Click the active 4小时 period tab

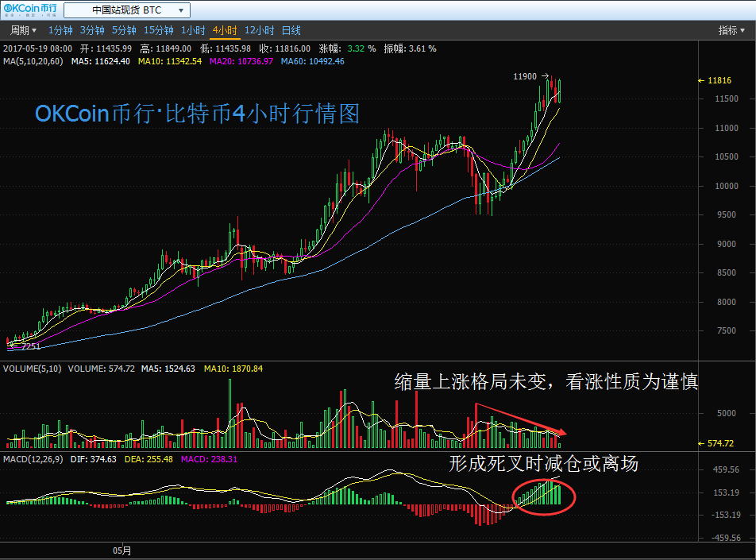225,30
